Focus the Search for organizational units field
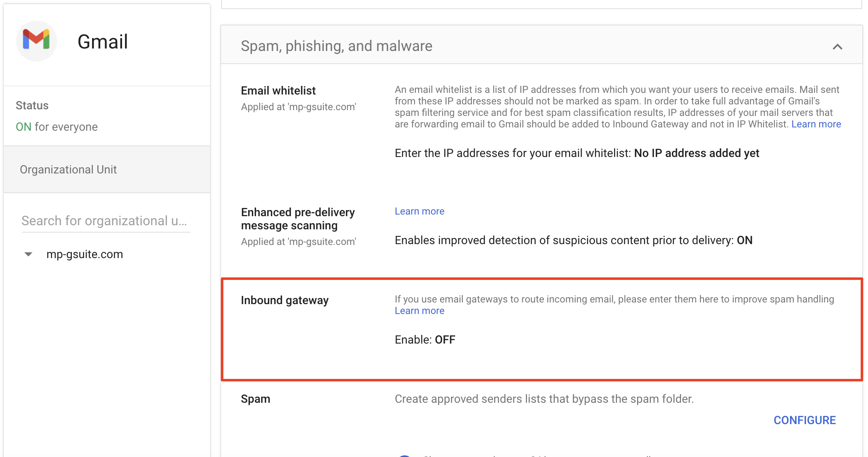The height and width of the screenshot is (457, 868). tap(106, 221)
